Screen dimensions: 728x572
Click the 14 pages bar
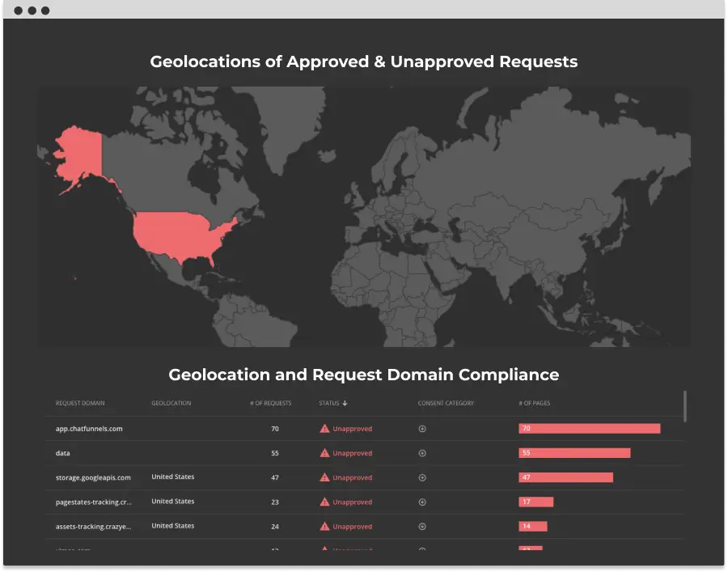(x=533, y=526)
